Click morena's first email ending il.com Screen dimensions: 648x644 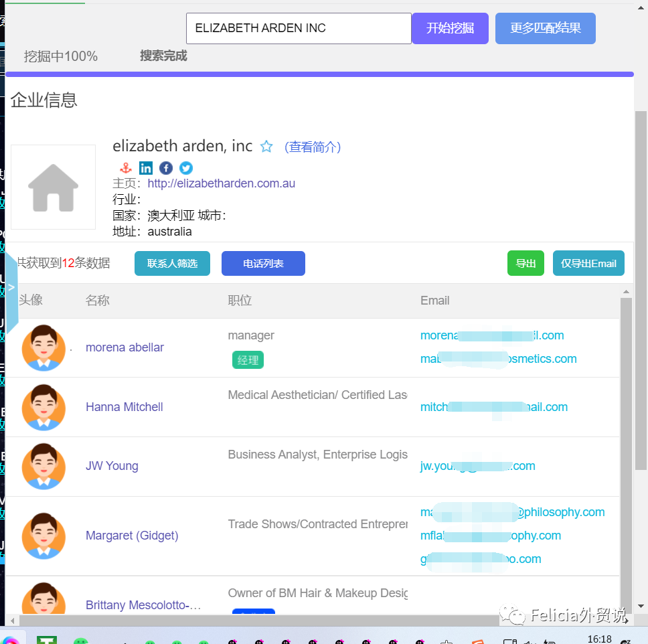492,335
